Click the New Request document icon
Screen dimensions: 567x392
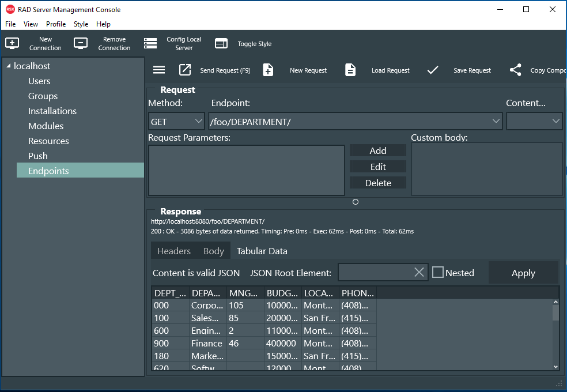pos(268,70)
